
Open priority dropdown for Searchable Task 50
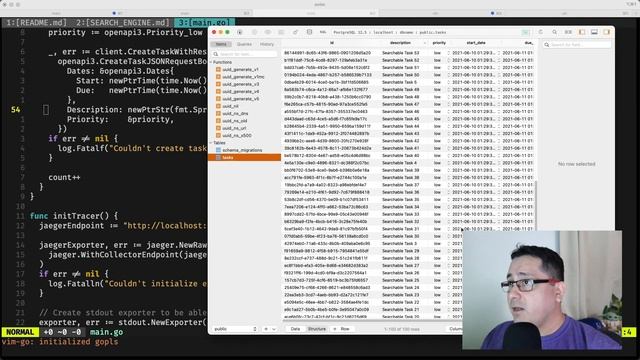tap(448, 75)
